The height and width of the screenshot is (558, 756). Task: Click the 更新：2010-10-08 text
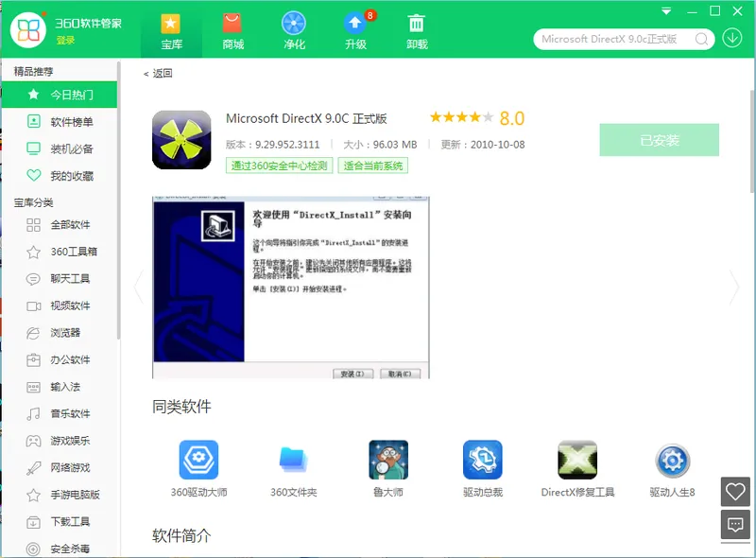coord(483,145)
